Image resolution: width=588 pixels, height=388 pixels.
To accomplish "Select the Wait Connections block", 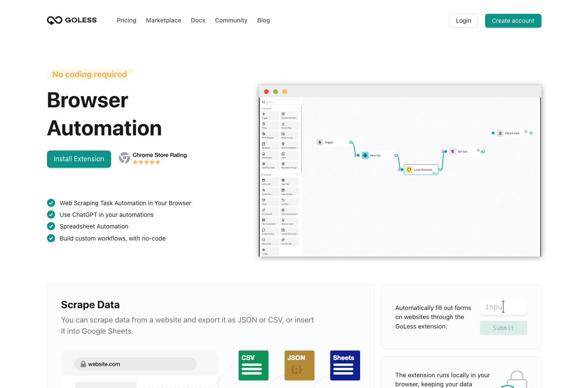I will coord(289,146).
